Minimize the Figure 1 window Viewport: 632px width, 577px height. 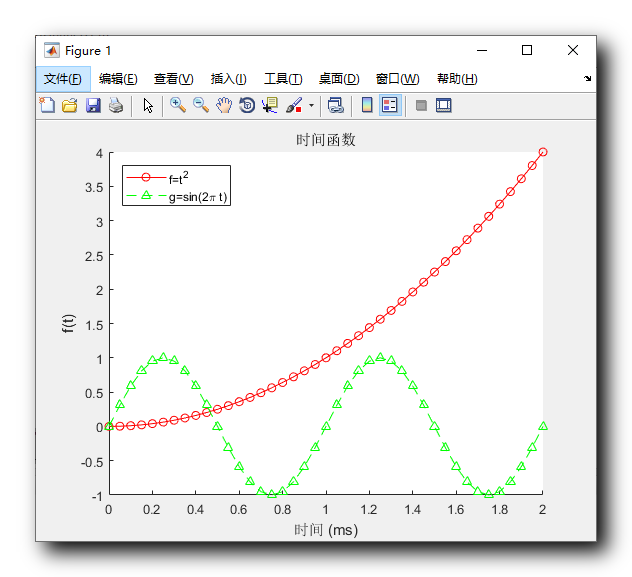click(x=482, y=50)
